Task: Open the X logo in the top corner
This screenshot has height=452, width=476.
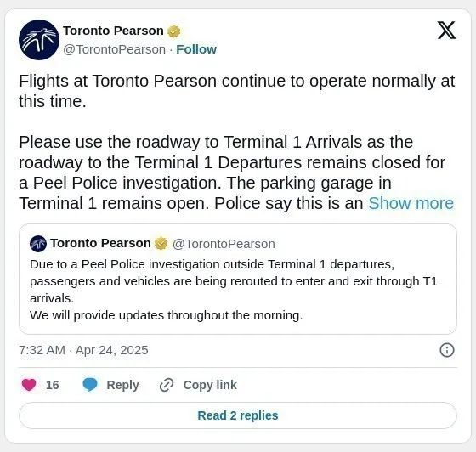Action: [x=446, y=31]
